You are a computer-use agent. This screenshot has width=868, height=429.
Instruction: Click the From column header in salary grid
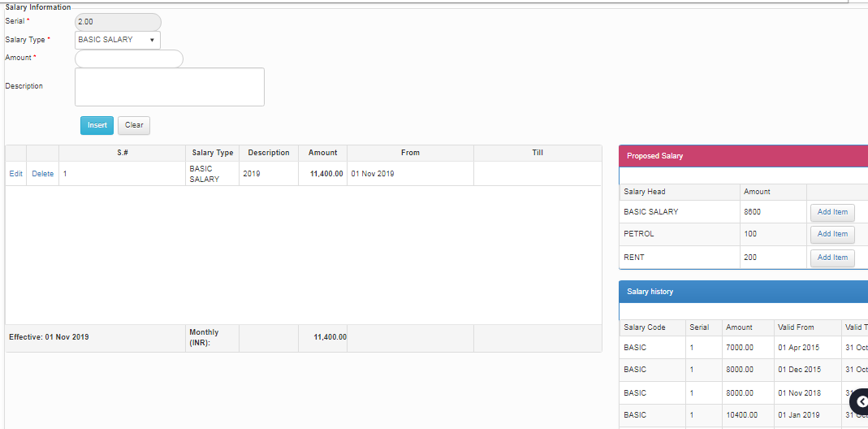[410, 153]
